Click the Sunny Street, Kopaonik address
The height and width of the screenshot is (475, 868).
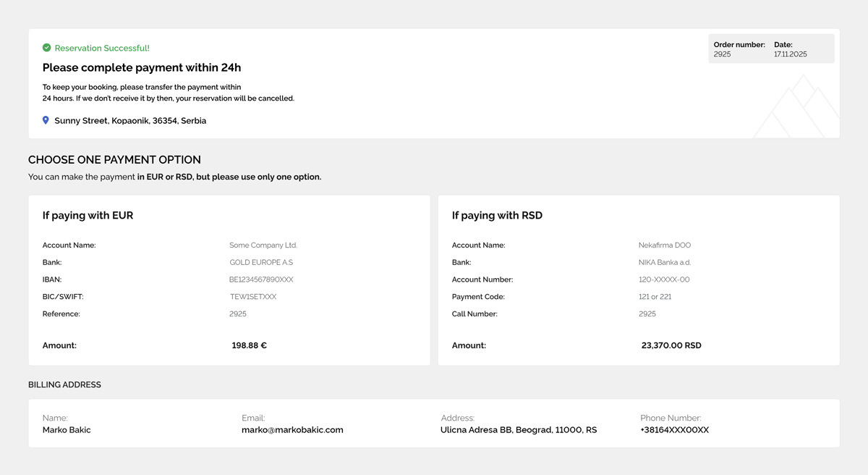click(x=130, y=121)
